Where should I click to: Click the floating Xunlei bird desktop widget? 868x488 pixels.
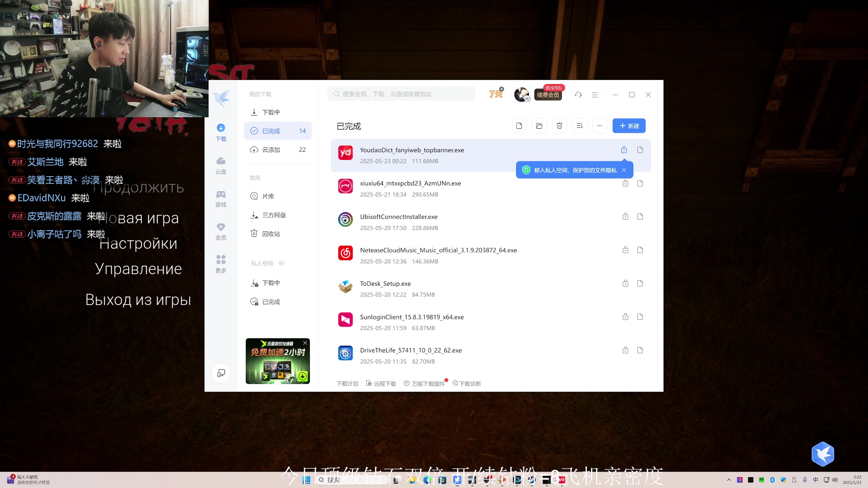click(x=823, y=454)
